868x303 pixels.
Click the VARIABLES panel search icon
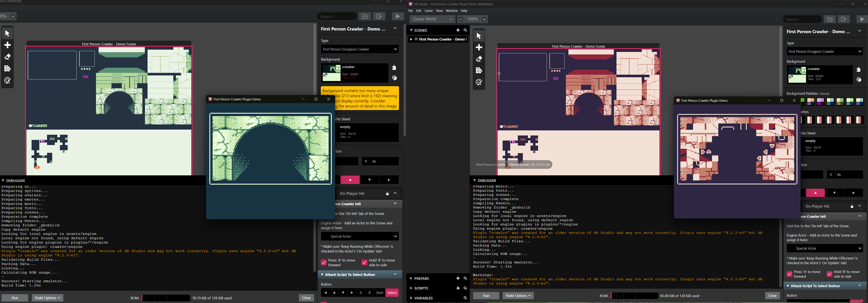[465, 298]
